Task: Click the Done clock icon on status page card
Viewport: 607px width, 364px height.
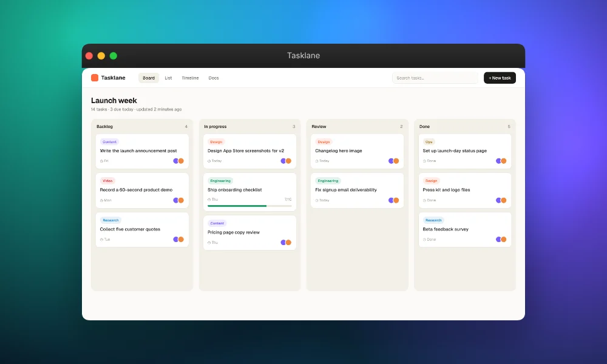Action: pyautogui.click(x=424, y=161)
